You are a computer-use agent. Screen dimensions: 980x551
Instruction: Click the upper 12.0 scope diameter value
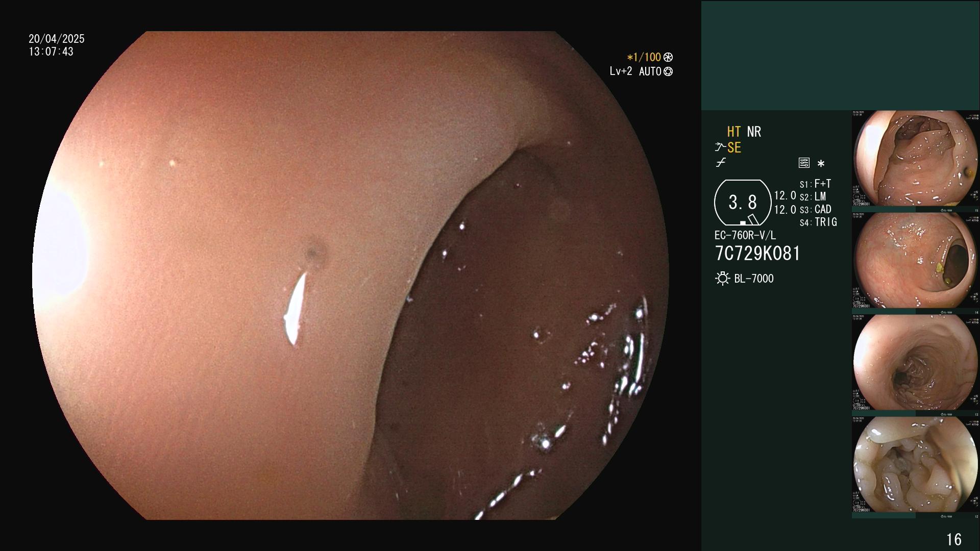785,195
